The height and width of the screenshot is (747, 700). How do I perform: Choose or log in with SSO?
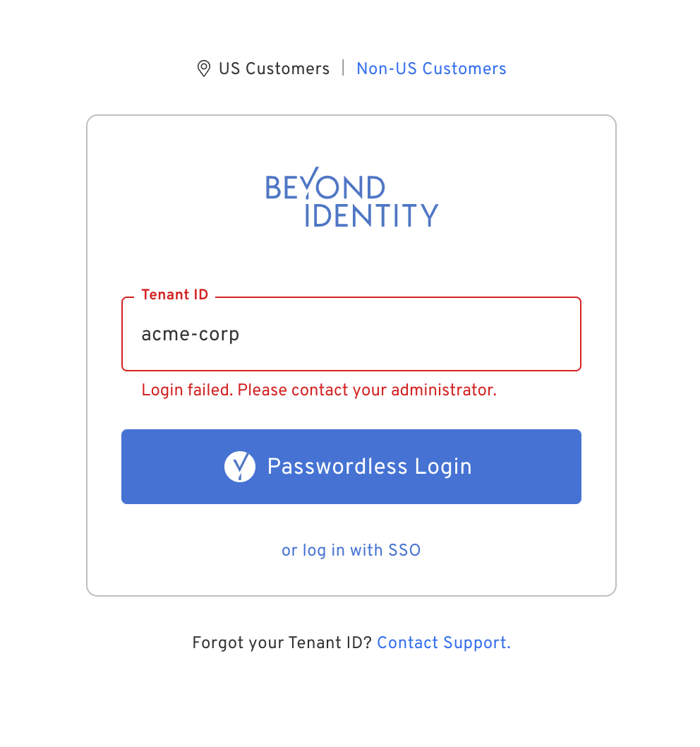(351, 550)
